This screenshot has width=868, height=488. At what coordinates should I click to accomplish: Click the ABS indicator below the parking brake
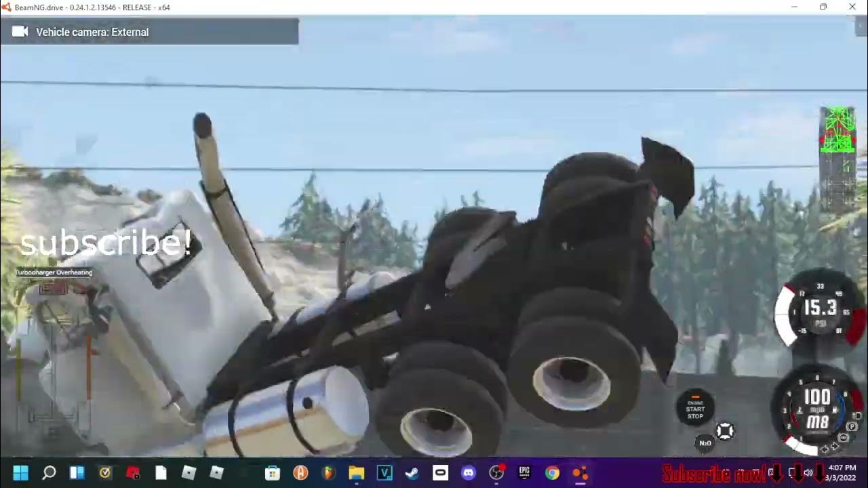(843, 437)
